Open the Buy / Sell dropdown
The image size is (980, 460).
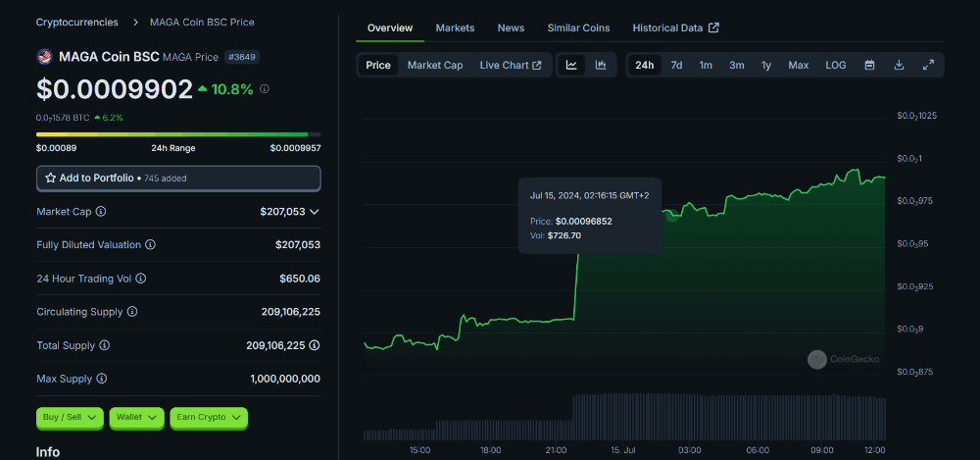point(70,418)
